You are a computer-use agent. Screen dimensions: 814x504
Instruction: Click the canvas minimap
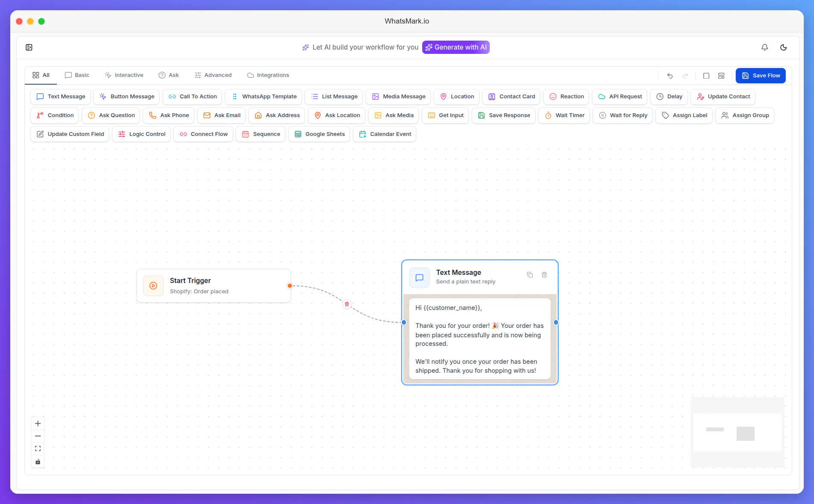(x=737, y=432)
